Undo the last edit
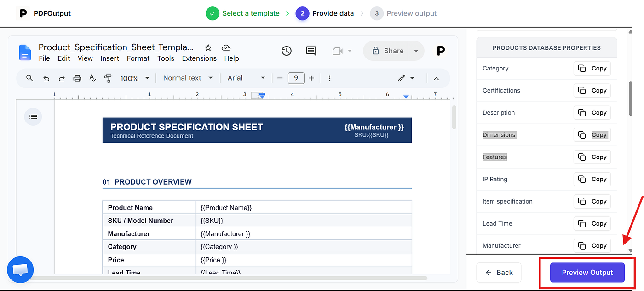This screenshot has height=291, width=644. coord(46,78)
